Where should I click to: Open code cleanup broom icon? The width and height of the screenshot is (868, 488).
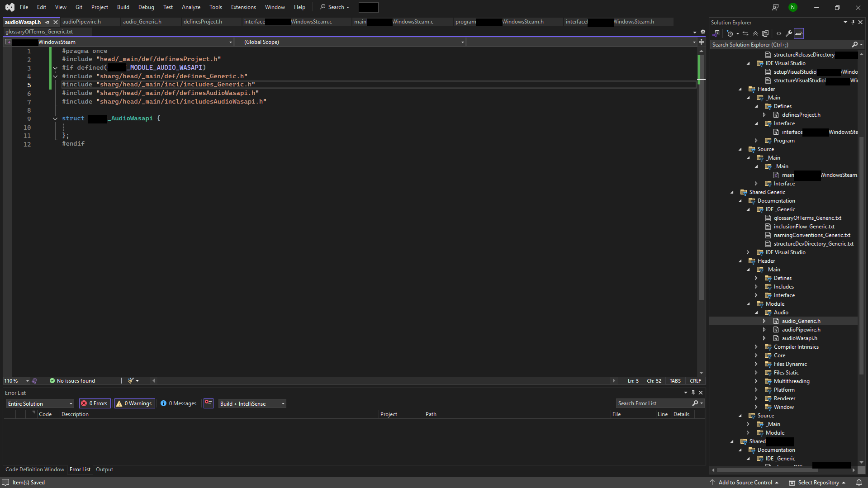(x=131, y=381)
